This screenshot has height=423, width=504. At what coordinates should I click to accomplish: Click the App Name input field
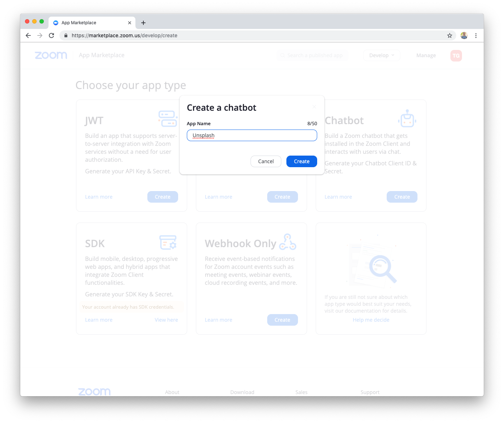pos(252,135)
